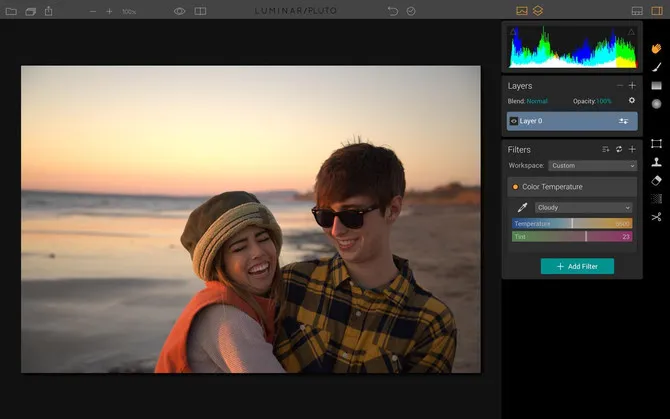The width and height of the screenshot is (670, 419).
Task: Open the Workspace Custom dropdown
Action: pos(592,165)
